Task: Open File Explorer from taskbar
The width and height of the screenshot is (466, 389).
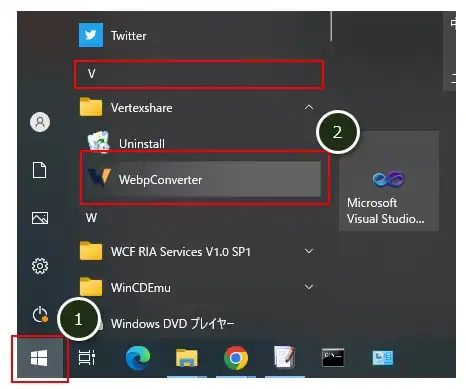Action: [187, 358]
